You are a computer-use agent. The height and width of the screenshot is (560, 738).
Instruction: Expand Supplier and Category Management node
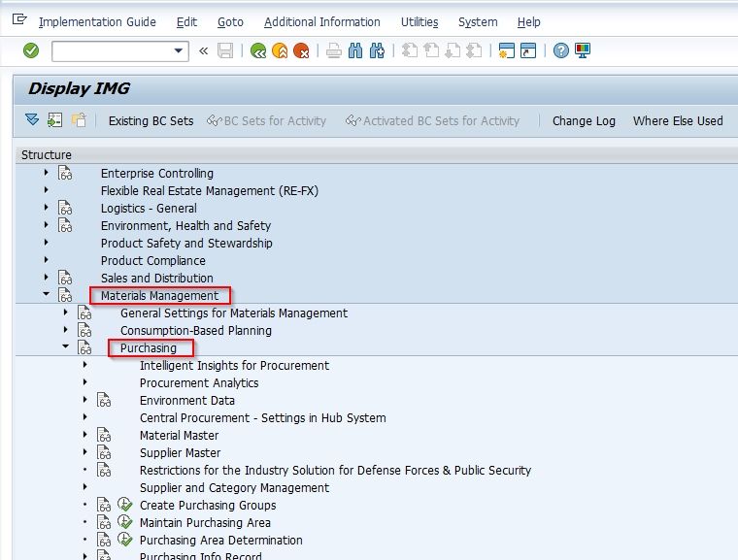(x=84, y=486)
